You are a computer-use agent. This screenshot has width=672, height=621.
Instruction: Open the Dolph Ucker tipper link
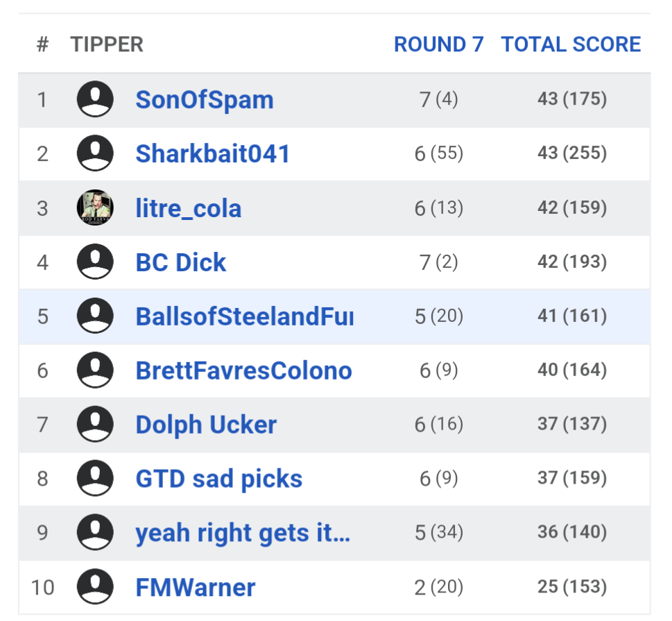(x=206, y=425)
